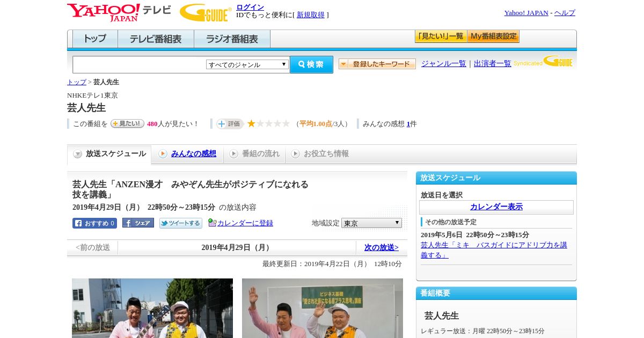Screen dimensions: 644x338
Task: Open カレンダー表示 in schedule sidebar
Action: 496,207
